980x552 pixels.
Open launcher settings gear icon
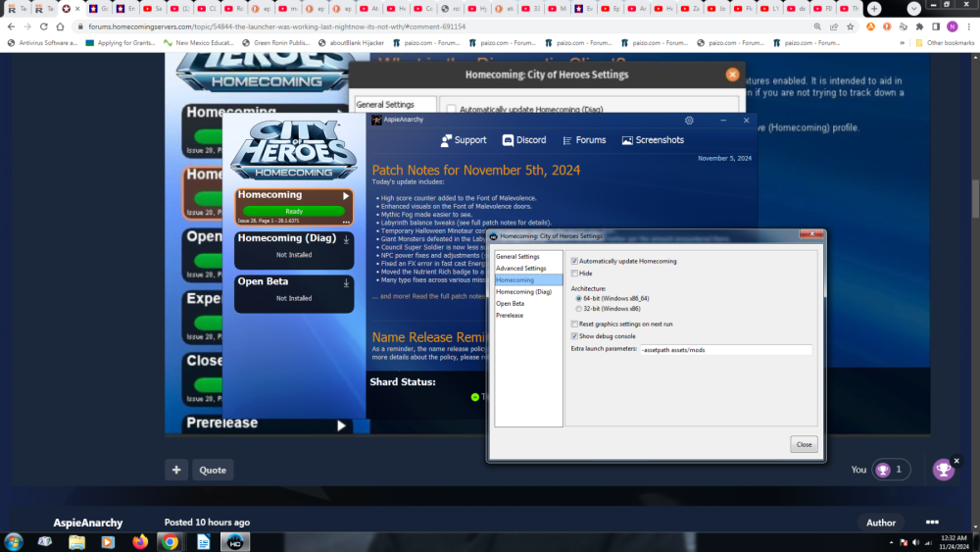point(689,121)
